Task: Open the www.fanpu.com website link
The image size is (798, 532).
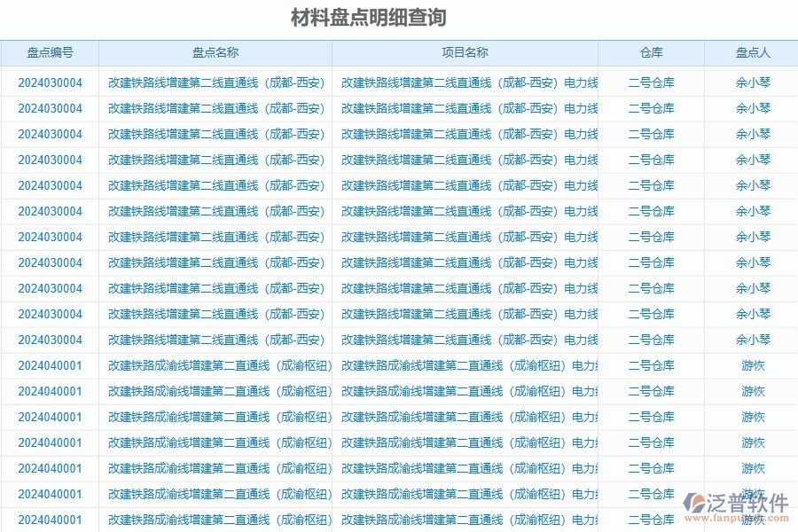Action: 736,519
